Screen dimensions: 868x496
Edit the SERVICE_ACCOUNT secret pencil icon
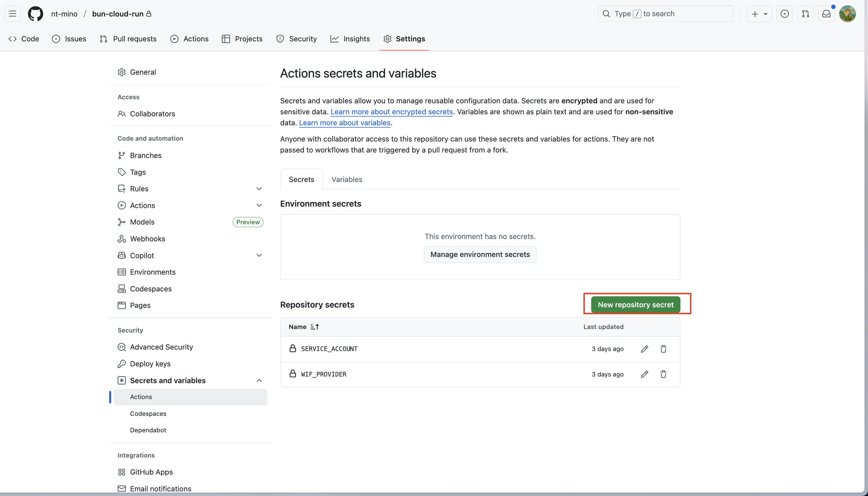(644, 349)
